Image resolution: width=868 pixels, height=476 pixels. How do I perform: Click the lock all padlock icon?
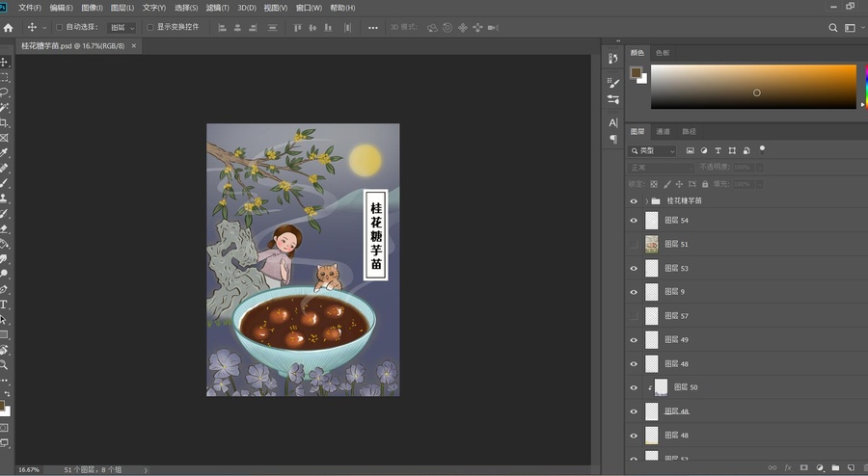tap(705, 184)
